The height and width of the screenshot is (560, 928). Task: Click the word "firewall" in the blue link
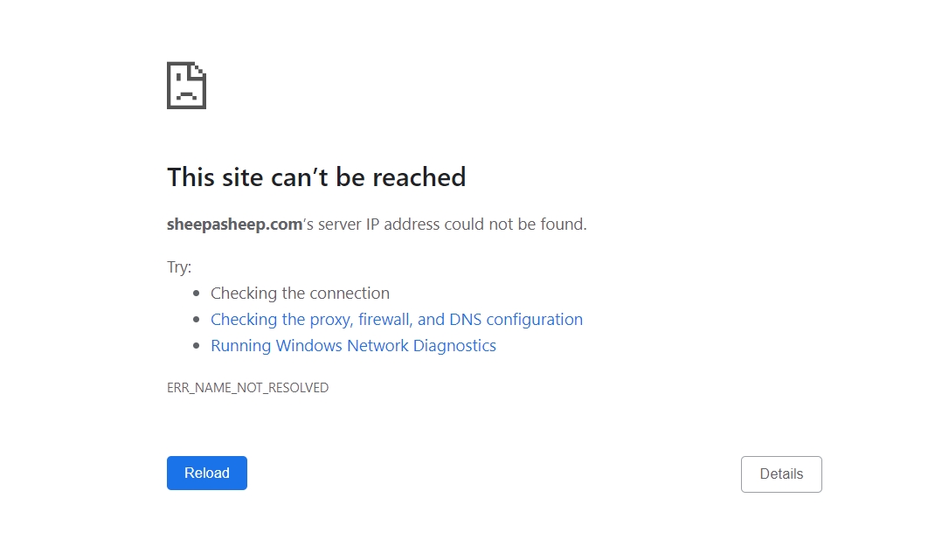tap(387, 320)
